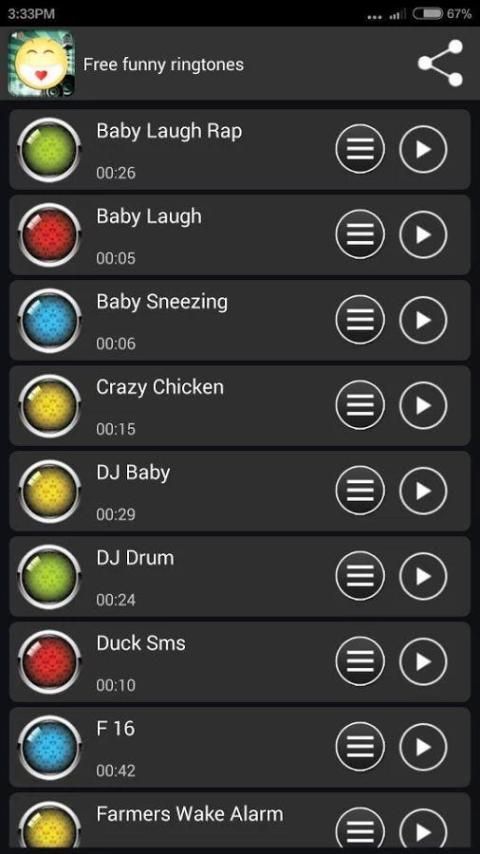Tap the share icon in header
Screen dimensions: 480x854
[440, 63]
